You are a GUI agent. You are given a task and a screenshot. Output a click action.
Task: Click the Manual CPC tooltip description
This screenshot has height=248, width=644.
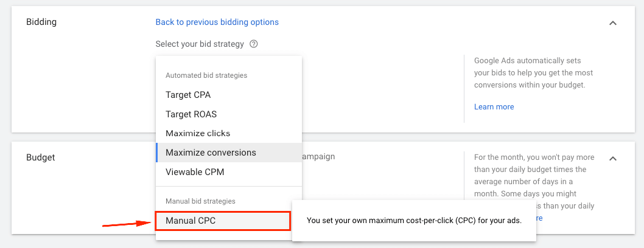pos(414,221)
